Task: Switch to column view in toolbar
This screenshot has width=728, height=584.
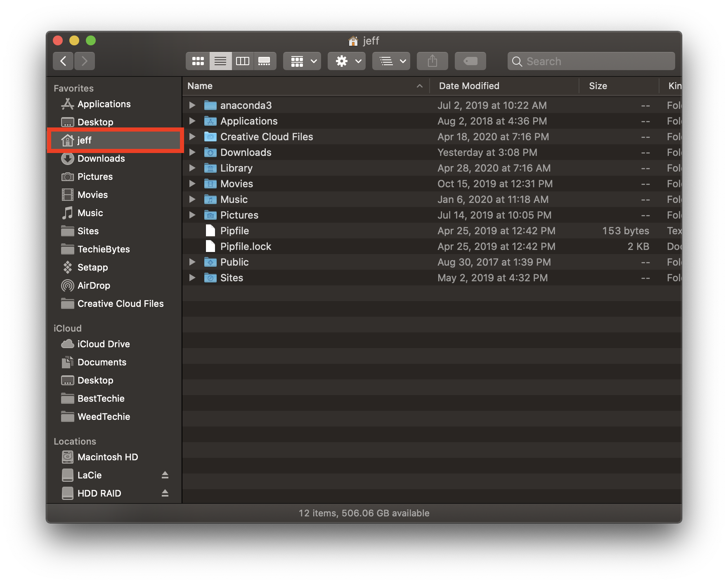Action: coord(242,61)
